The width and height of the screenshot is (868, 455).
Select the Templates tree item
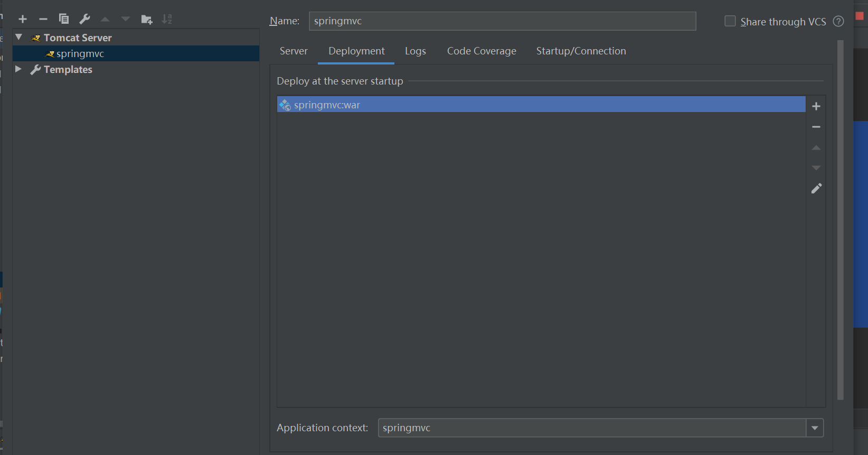[68, 69]
